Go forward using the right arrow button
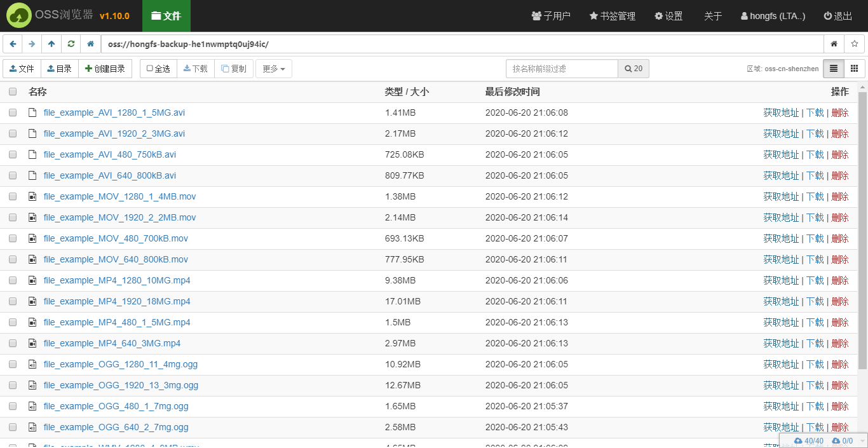 click(x=32, y=44)
